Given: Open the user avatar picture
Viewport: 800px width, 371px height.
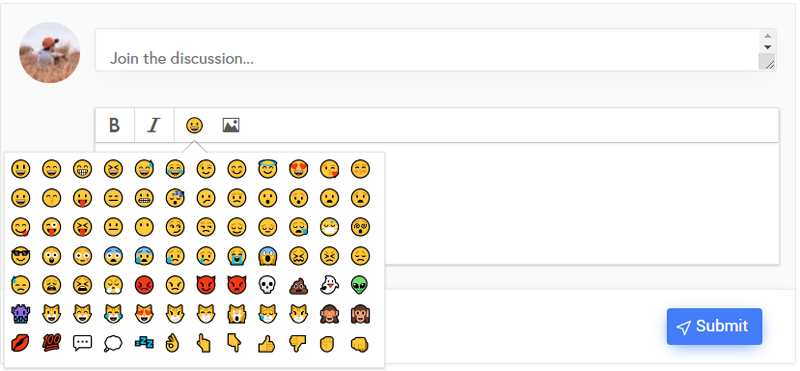Looking at the screenshot, I should (x=49, y=53).
